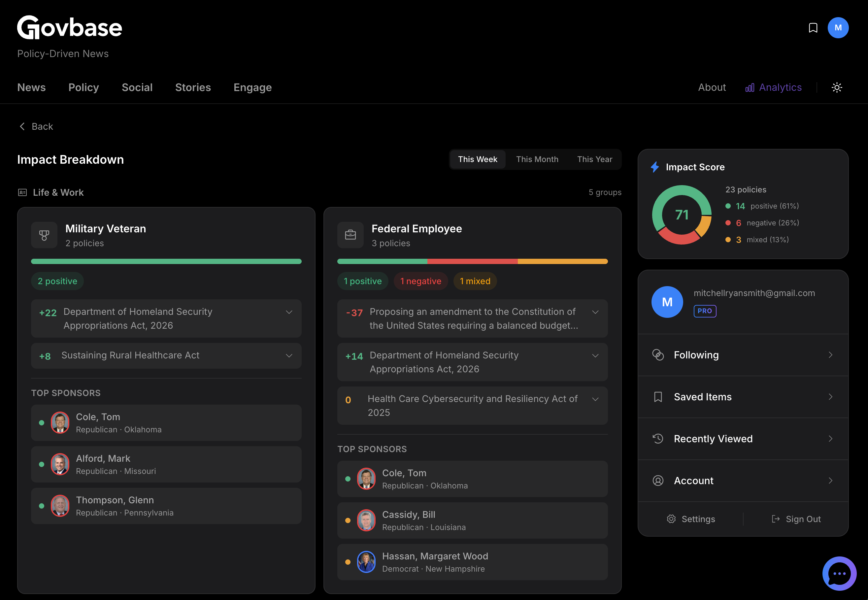Click the Military Veteran trophy icon
The height and width of the screenshot is (600, 868).
click(44, 235)
